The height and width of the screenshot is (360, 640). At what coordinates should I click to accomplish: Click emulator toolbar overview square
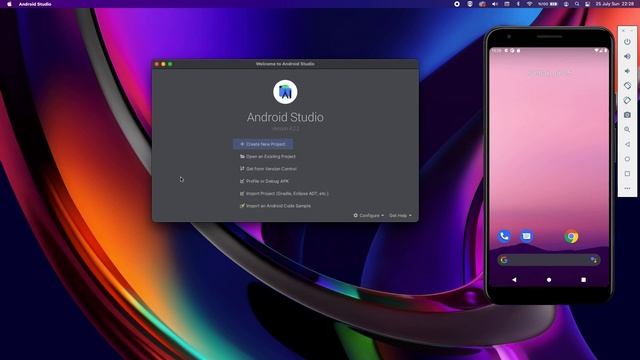(x=627, y=174)
